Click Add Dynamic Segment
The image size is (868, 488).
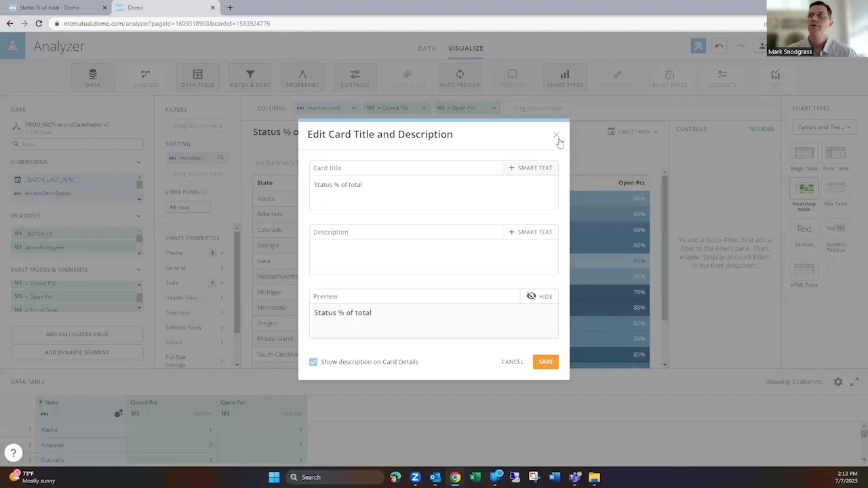tap(77, 352)
